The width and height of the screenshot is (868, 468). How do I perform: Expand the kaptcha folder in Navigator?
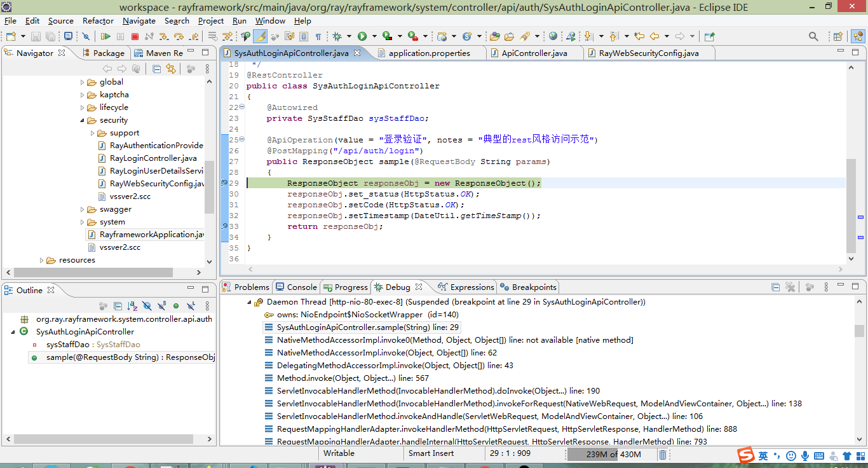[x=83, y=95]
